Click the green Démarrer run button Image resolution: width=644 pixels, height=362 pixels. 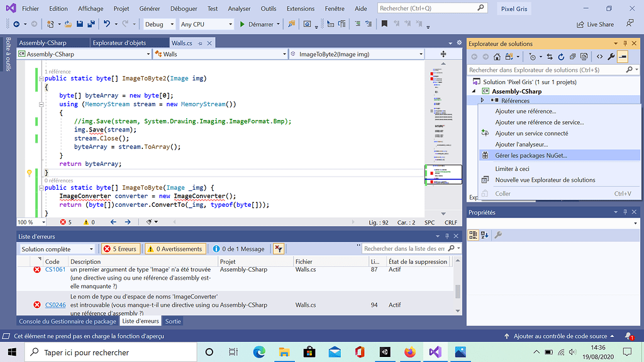[x=257, y=25]
